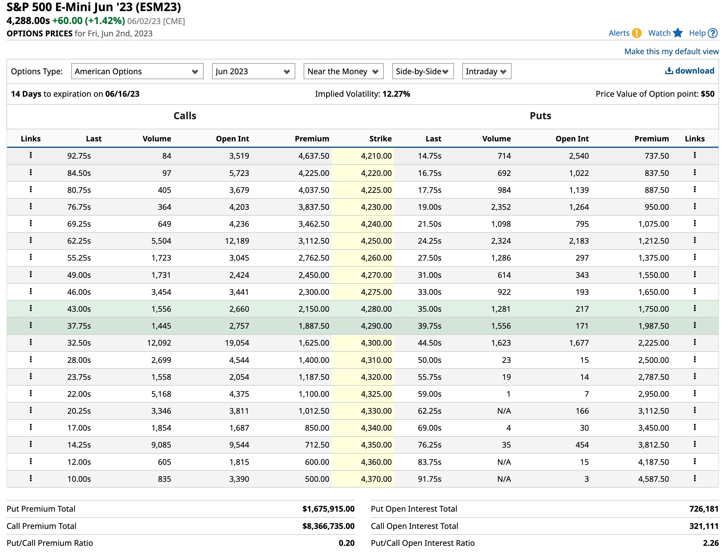Click the Alerts exclamation icon
This screenshot has width=728, height=560.
pyautogui.click(x=636, y=33)
